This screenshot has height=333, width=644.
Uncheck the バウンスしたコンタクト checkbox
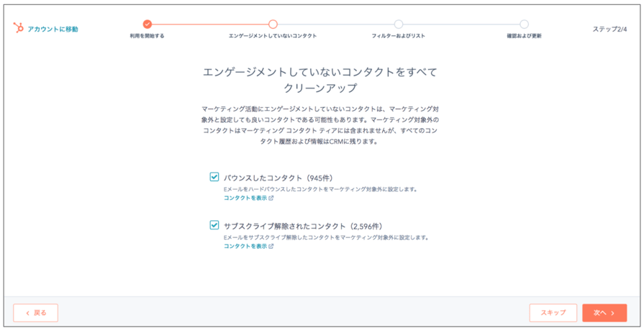[214, 177]
